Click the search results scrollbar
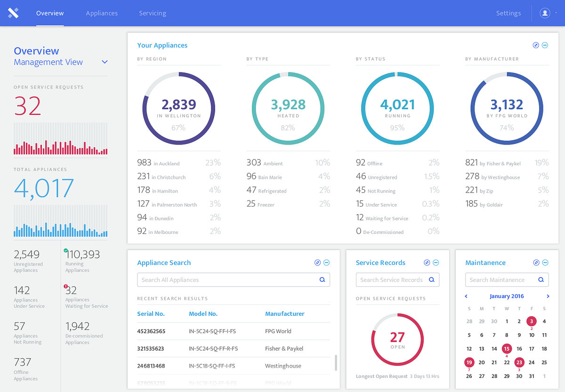The width and height of the screenshot is (565, 392). coord(336,362)
